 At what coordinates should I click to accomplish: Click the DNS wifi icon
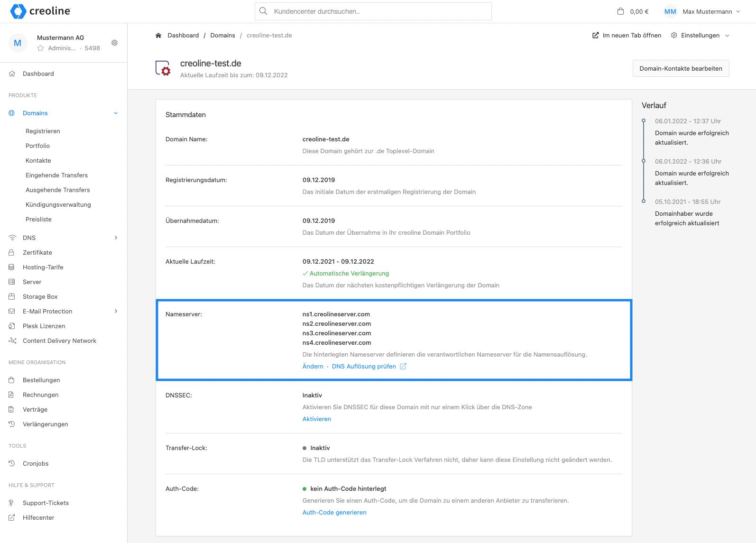coord(12,238)
